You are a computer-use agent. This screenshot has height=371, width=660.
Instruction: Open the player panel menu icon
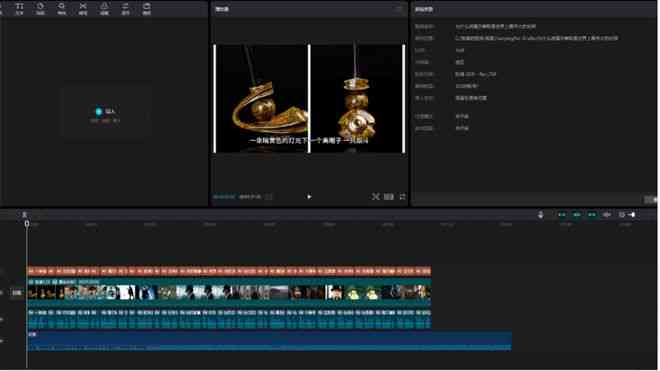400,9
